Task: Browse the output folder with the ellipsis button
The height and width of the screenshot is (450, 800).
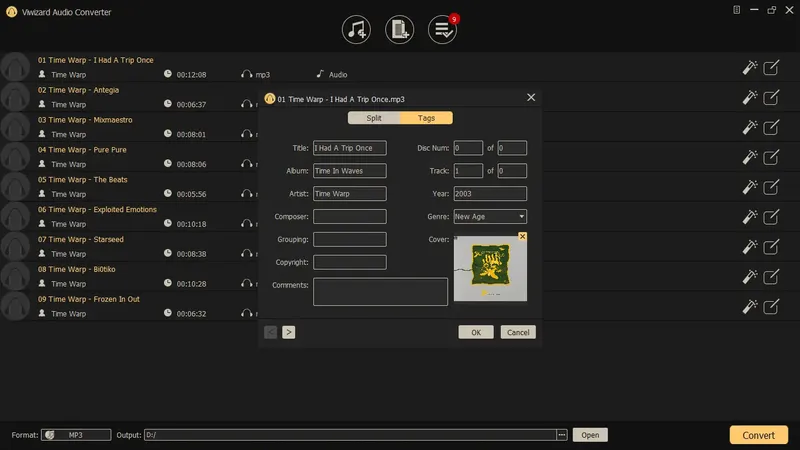Action: pyautogui.click(x=562, y=435)
